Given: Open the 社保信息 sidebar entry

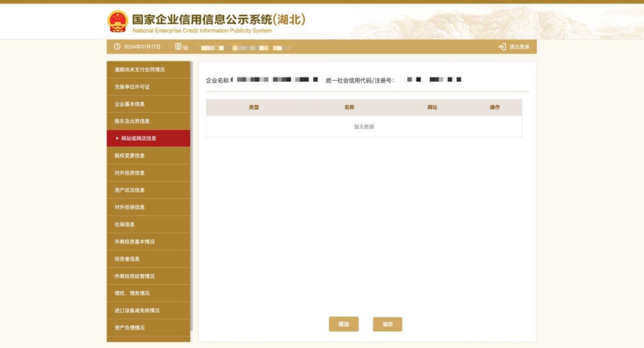Looking at the screenshot, I should coord(125,224).
